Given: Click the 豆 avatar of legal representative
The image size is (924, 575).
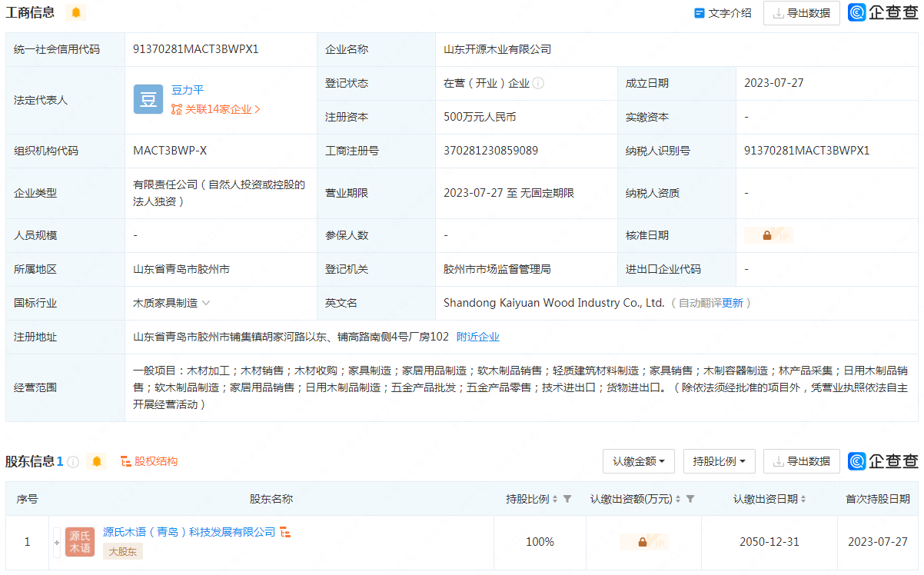Looking at the screenshot, I should click(148, 100).
